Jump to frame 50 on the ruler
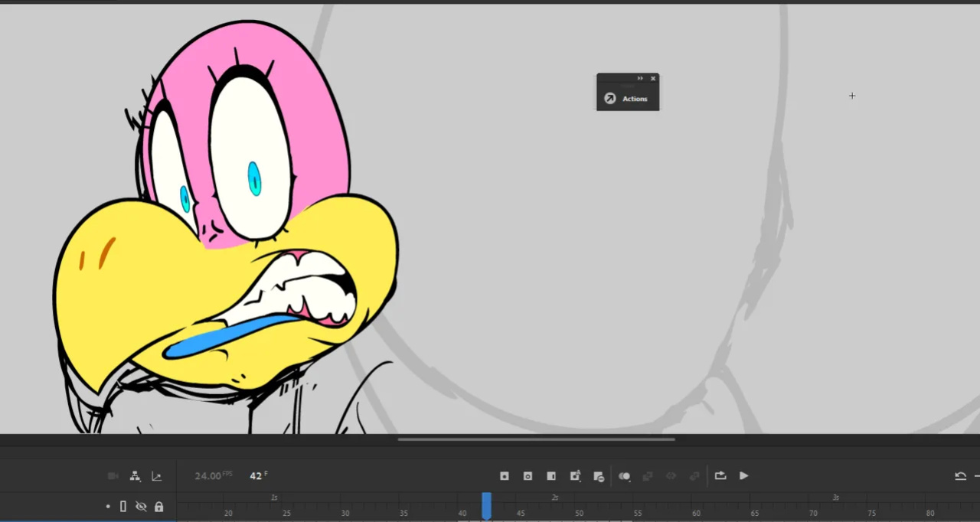Viewport: 980px width, 522px height. (580, 513)
